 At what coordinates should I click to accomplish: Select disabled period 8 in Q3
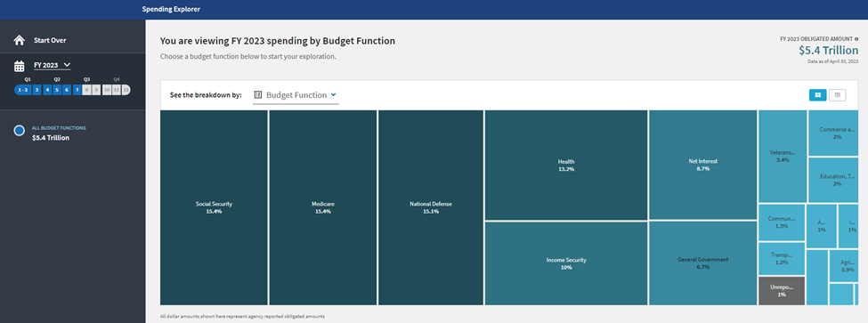coord(87,90)
